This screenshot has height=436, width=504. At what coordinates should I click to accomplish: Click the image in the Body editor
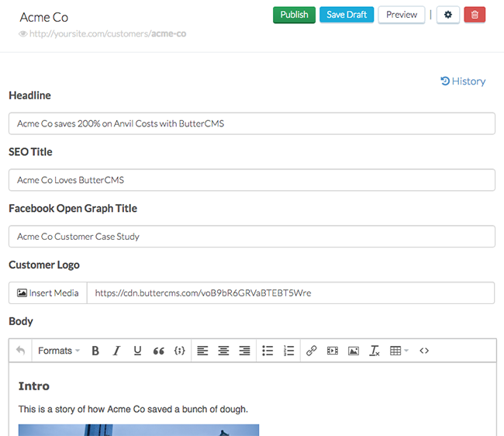[x=139, y=431]
